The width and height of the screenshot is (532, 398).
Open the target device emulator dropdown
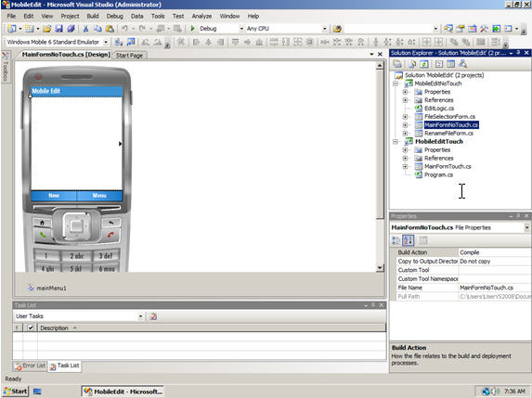tap(106, 42)
